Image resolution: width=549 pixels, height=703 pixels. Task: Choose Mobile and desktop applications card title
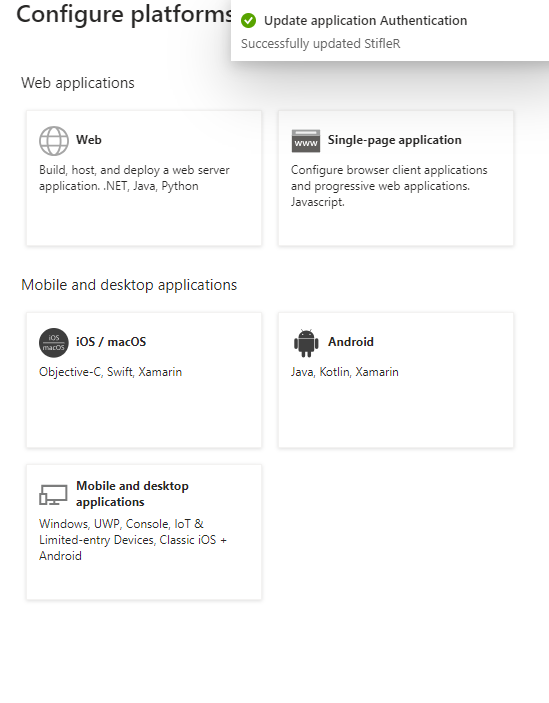click(x=132, y=494)
